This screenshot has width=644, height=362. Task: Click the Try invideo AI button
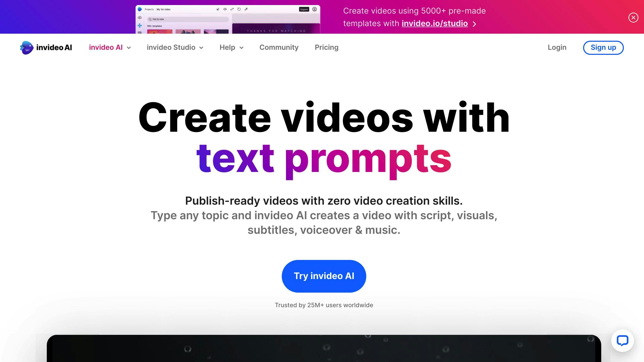coord(324,276)
